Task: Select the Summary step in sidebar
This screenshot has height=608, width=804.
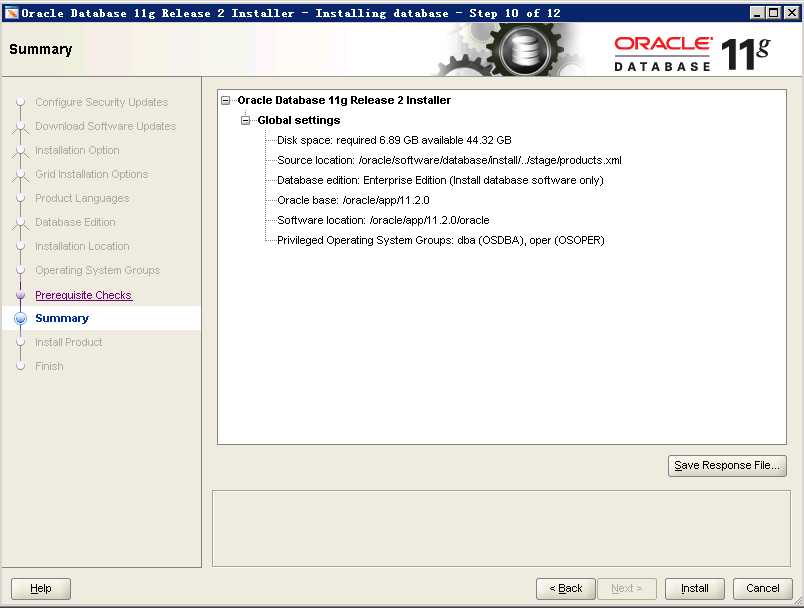Action: point(62,318)
